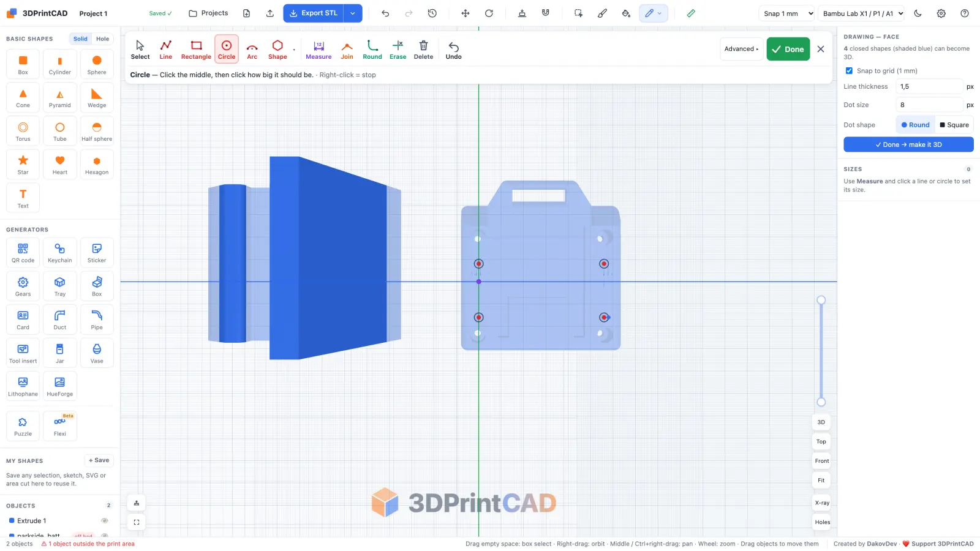Image resolution: width=980 pixels, height=551 pixels.
Task: Add a Wedge shape
Action: point(97,97)
